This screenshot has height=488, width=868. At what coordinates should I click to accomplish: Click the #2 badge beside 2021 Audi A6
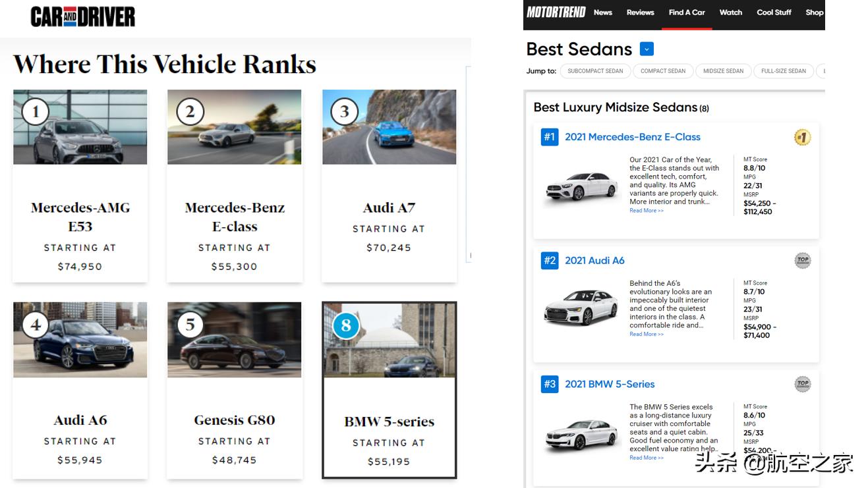(550, 260)
